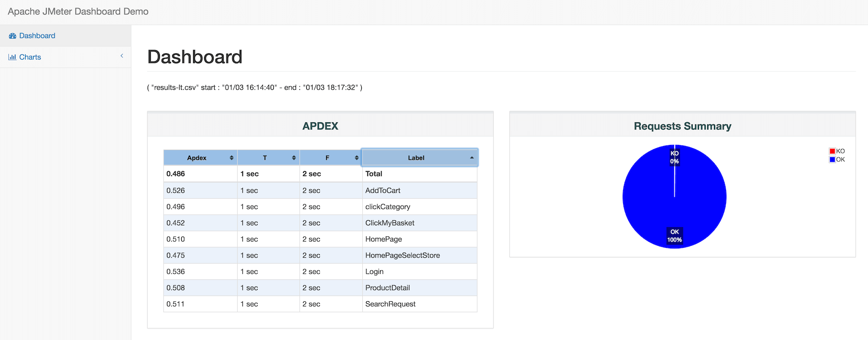This screenshot has height=340, width=868.
Task: Toggle the OK series in pie legend
Action: 840,160
